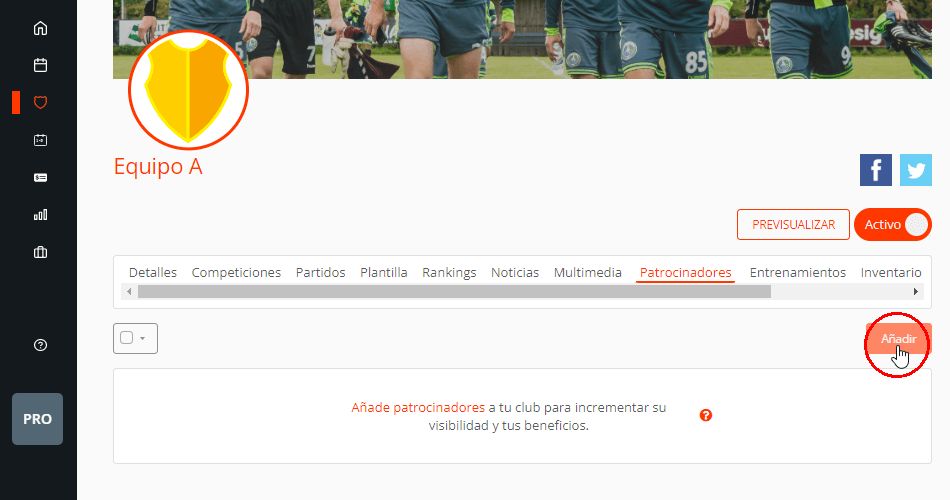Screen dimensions: 950x500
Task: Click the Añadir button
Action: click(x=898, y=339)
